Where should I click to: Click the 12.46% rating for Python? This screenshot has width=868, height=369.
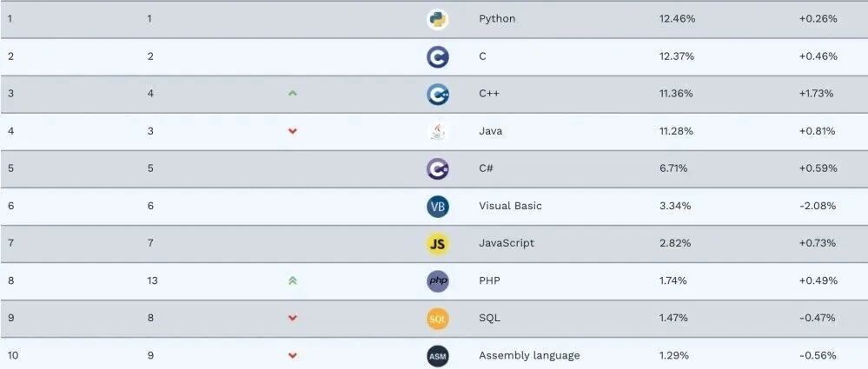[677, 19]
